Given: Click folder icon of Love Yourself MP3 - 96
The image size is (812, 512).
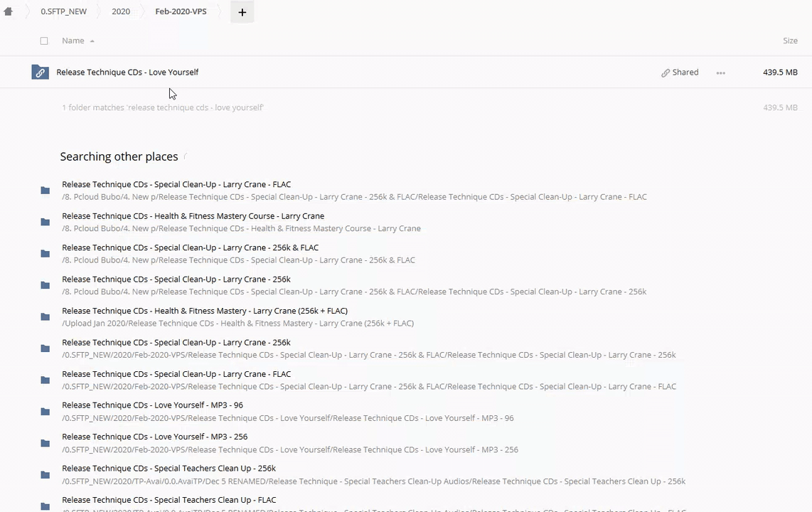Looking at the screenshot, I should (x=45, y=412).
